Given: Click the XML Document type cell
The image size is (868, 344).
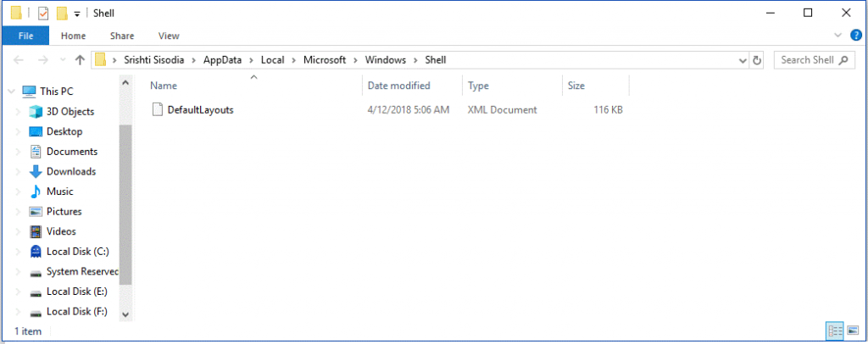Looking at the screenshot, I should 502,110.
